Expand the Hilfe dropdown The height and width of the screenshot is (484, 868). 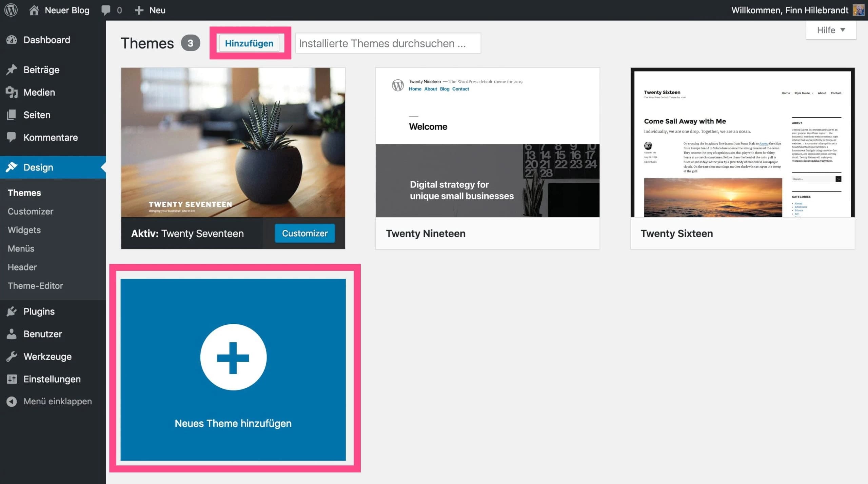click(831, 30)
